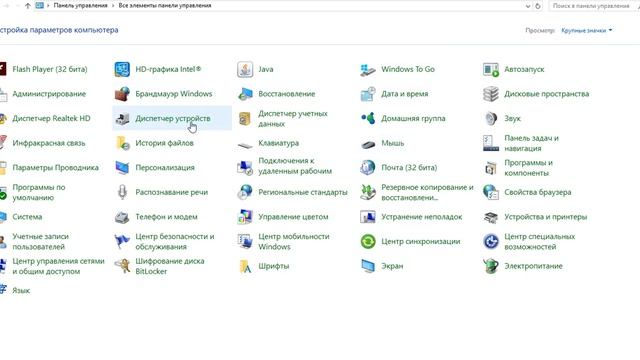Click the Java coffee cup icon
This screenshot has height=360, width=640.
point(245,69)
